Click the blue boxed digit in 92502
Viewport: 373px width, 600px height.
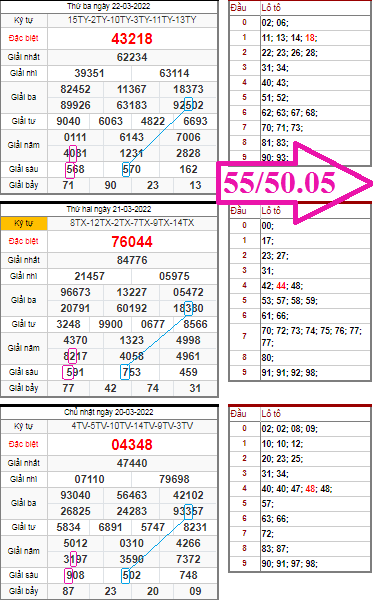pyautogui.click(x=188, y=104)
